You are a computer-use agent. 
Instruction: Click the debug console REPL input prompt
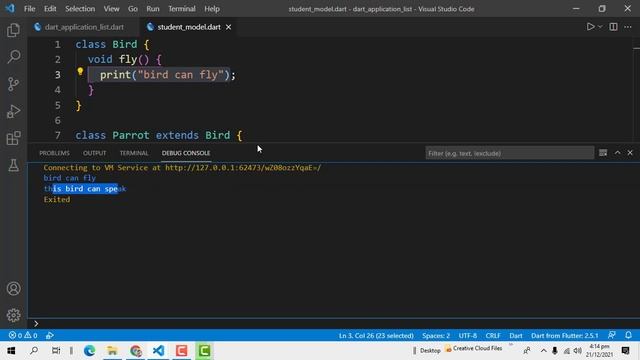(334, 324)
